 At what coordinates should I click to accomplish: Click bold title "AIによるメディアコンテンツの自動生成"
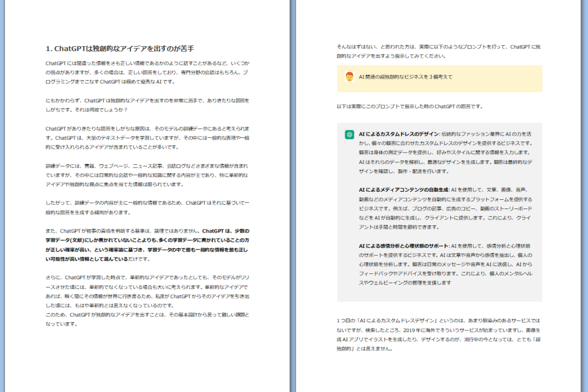403,190
